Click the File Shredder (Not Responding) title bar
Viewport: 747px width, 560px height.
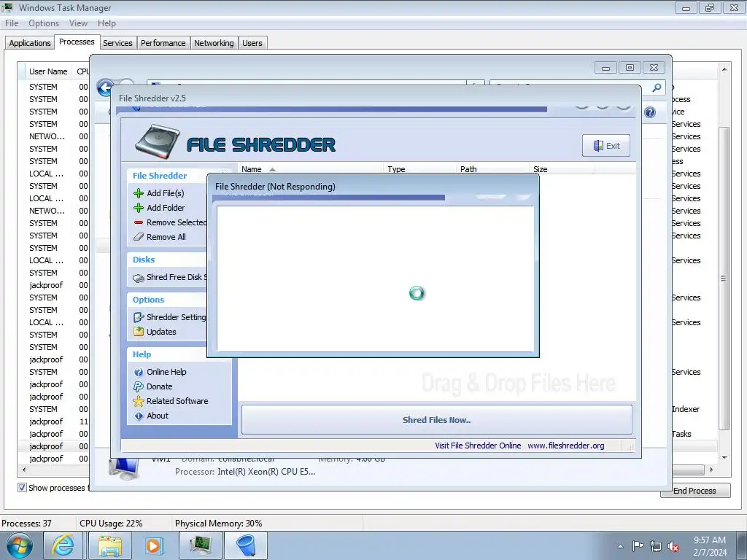point(373,187)
